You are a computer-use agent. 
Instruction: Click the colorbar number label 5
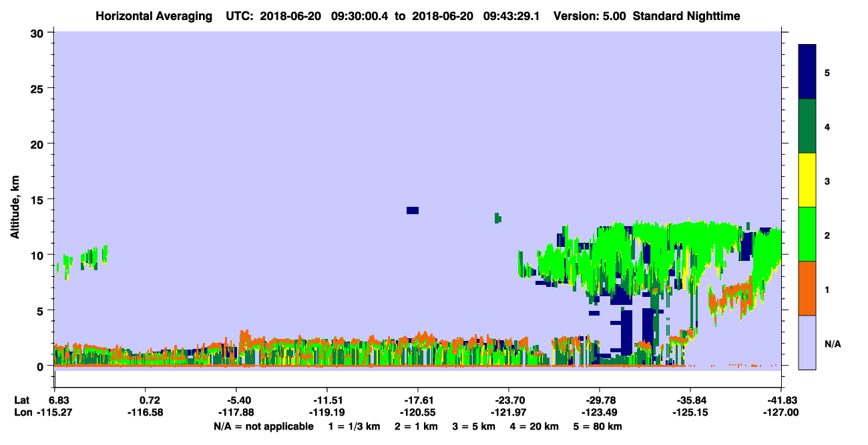click(x=827, y=72)
